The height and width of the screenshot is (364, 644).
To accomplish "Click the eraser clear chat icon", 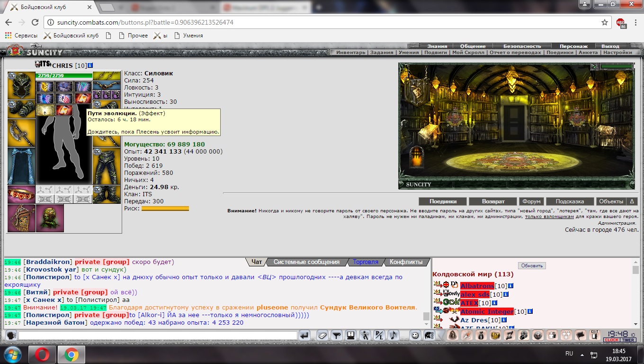I will (322, 335).
